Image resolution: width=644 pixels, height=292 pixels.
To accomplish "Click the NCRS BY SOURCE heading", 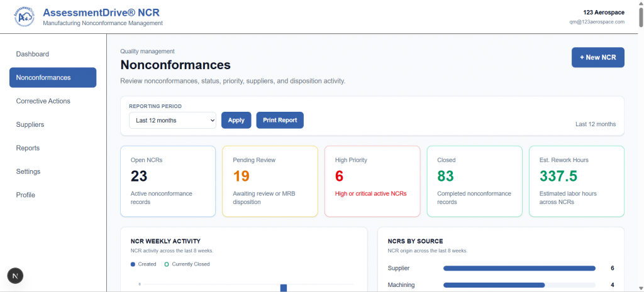I will point(415,241).
